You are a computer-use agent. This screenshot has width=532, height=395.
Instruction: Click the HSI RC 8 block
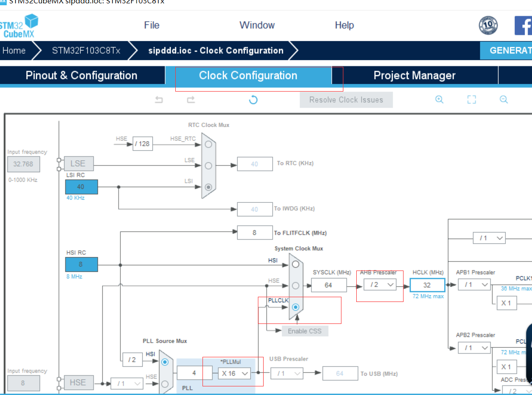point(82,264)
